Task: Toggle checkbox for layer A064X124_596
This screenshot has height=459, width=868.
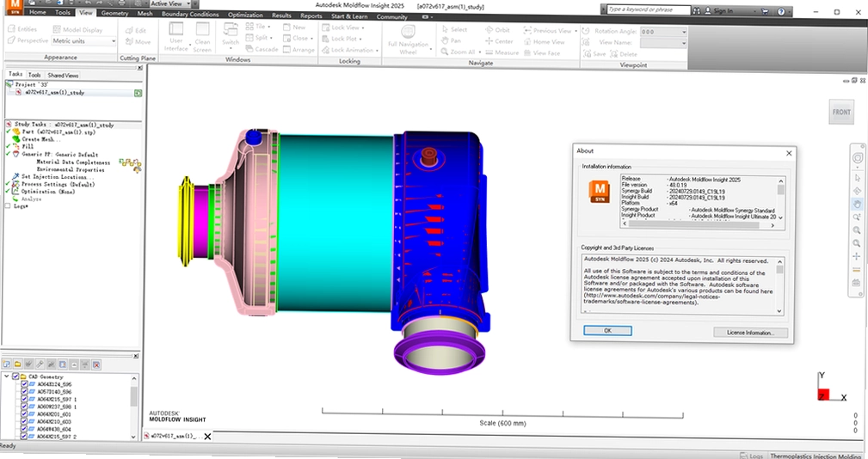Action: point(24,384)
